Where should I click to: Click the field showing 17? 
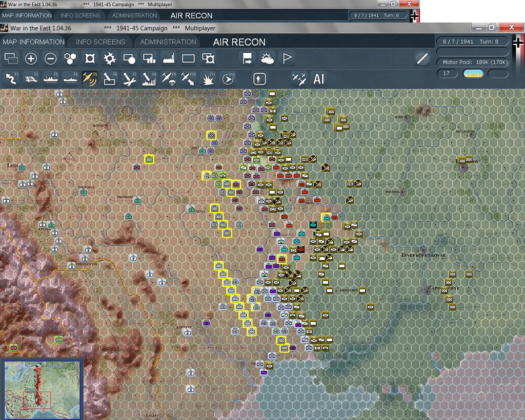(x=447, y=73)
